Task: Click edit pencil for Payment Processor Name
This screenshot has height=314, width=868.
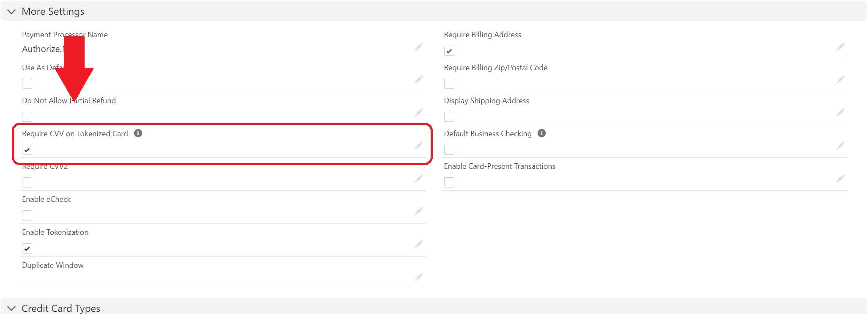Action: pos(419,47)
